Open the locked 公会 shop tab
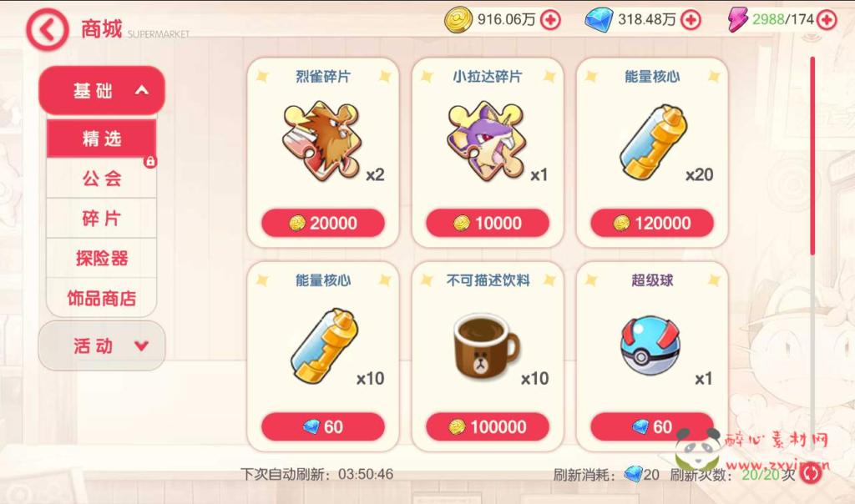 coord(101,179)
